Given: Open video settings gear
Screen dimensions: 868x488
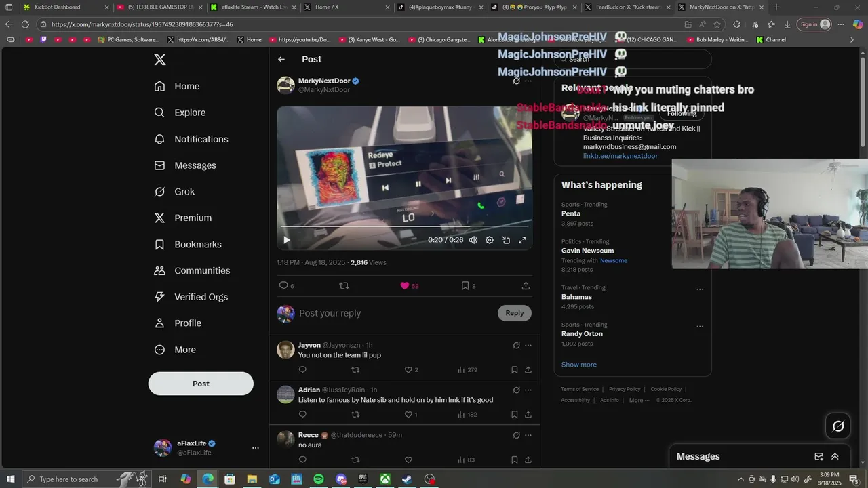Looking at the screenshot, I should tap(490, 240).
